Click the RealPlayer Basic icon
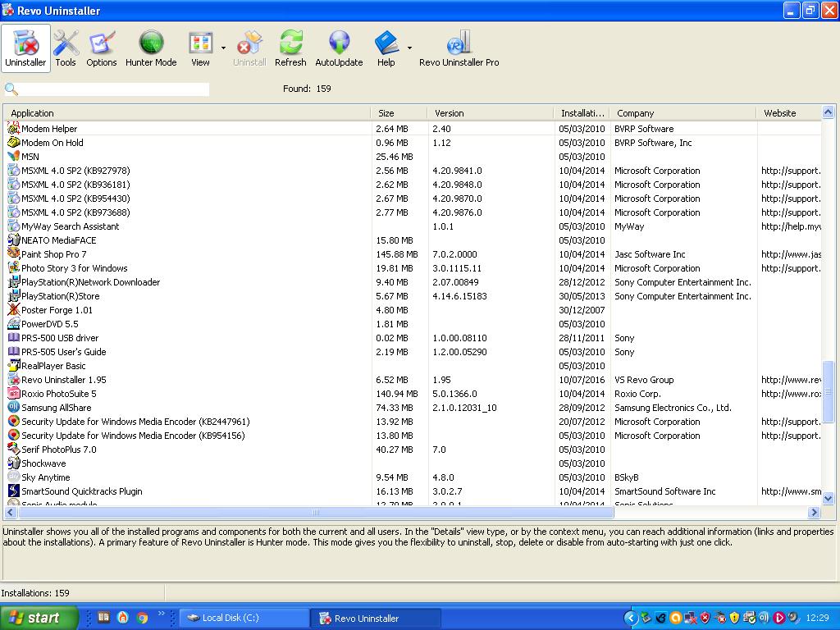This screenshot has width=840, height=630. [13, 365]
